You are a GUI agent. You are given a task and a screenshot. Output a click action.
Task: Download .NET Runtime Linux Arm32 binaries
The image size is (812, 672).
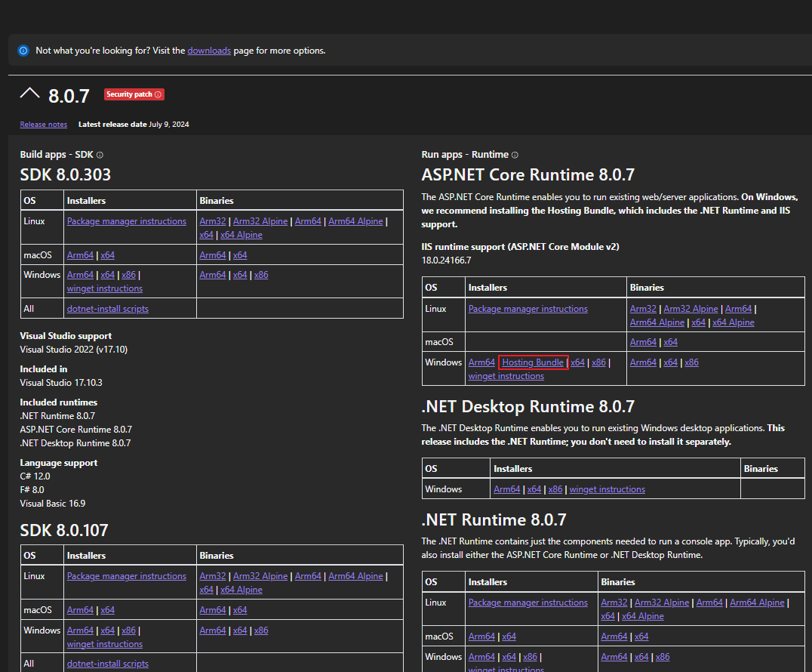click(x=614, y=603)
